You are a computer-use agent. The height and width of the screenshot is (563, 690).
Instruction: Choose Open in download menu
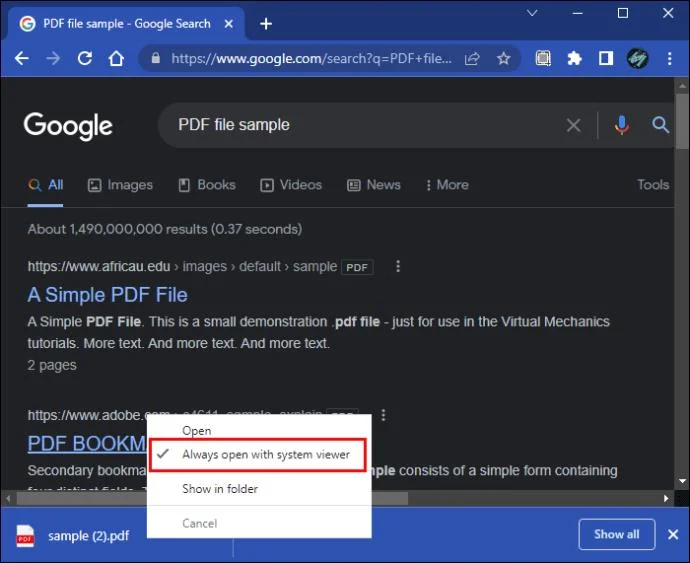pos(197,431)
